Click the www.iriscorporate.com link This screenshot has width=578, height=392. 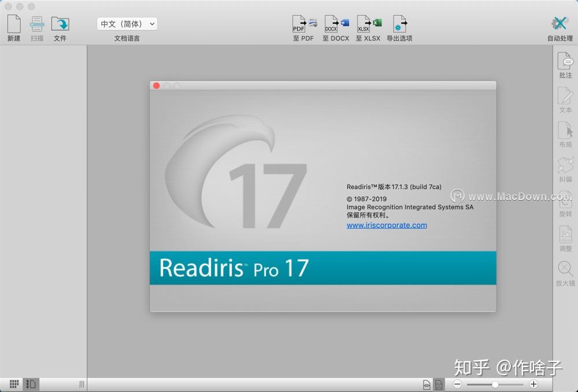click(x=386, y=225)
